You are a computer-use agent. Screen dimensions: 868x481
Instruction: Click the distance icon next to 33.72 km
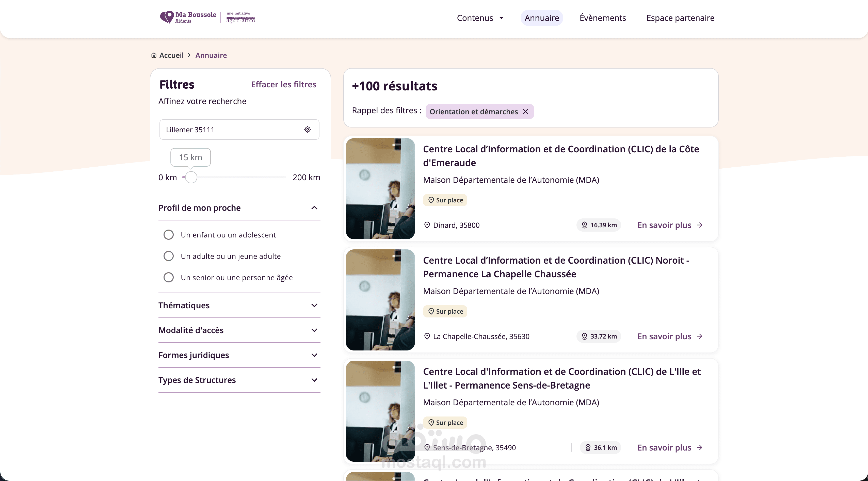[x=585, y=336]
